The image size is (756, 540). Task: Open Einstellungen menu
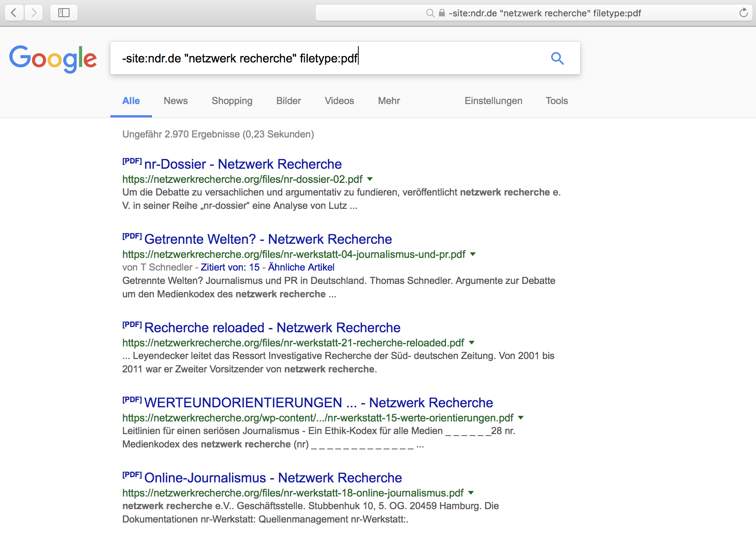pyautogui.click(x=493, y=101)
